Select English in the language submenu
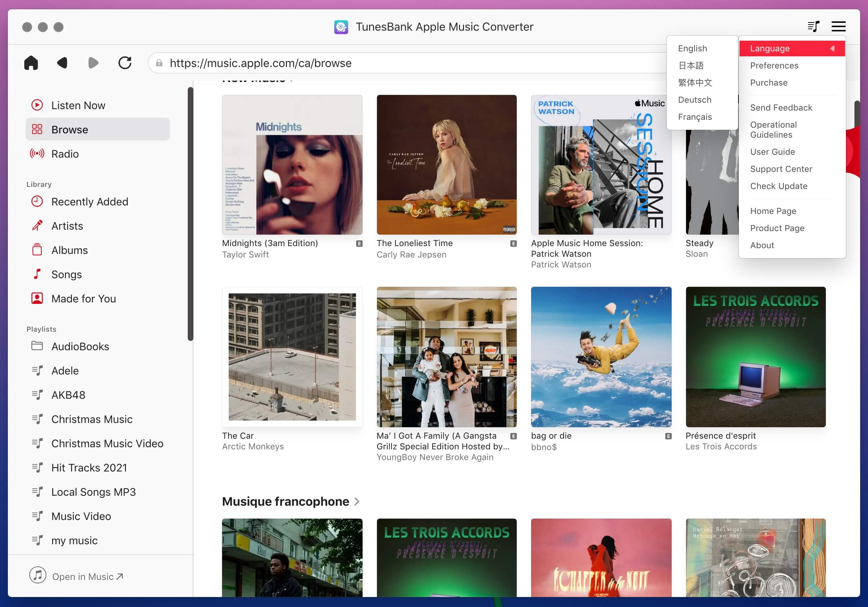 (x=702, y=49)
